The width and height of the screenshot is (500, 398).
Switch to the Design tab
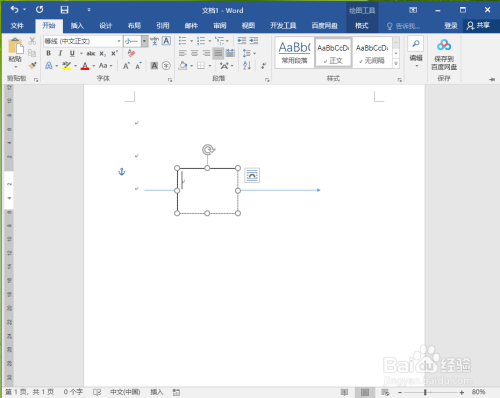coord(106,25)
